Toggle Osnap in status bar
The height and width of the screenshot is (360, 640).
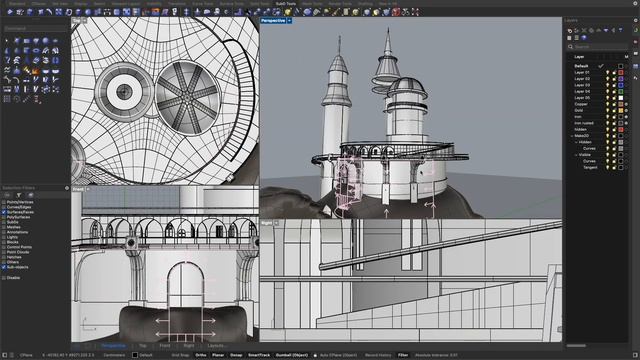point(236,355)
